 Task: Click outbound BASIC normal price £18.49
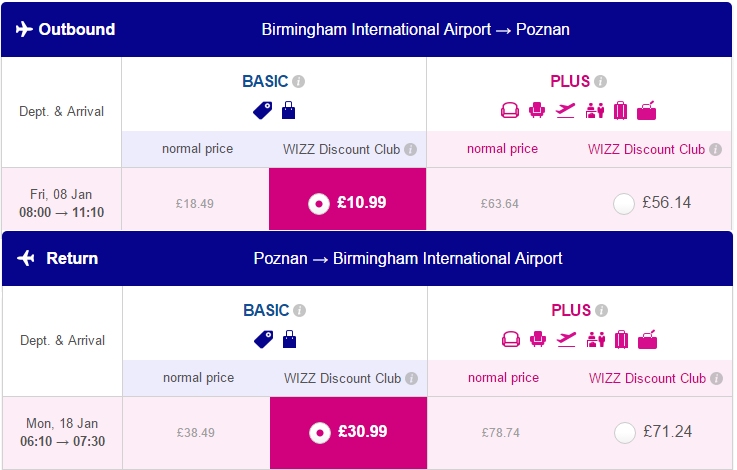click(195, 204)
